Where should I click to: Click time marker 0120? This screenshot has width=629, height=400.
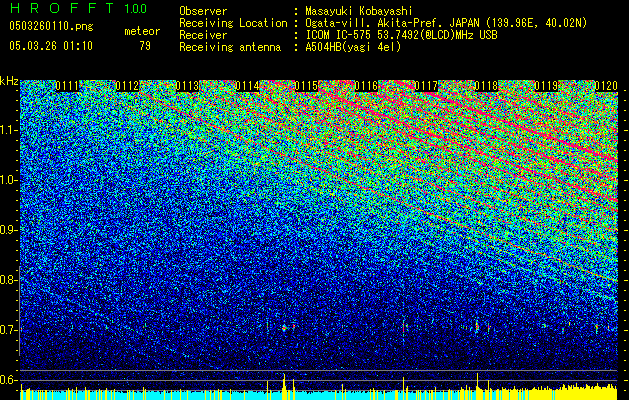point(606,86)
